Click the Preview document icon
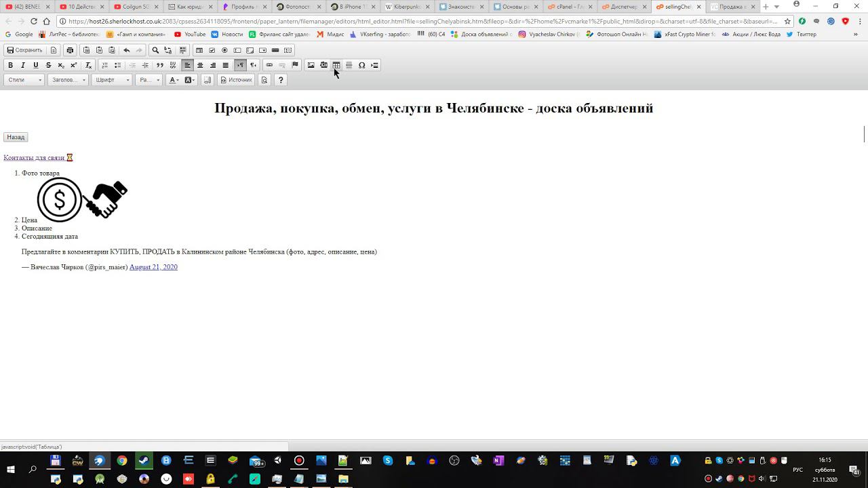 click(264, 80)
